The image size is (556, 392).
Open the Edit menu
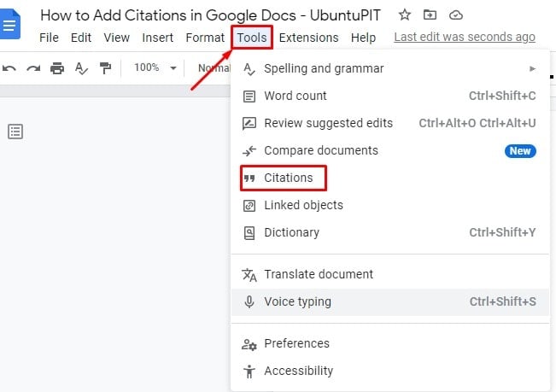click(81, 38)
